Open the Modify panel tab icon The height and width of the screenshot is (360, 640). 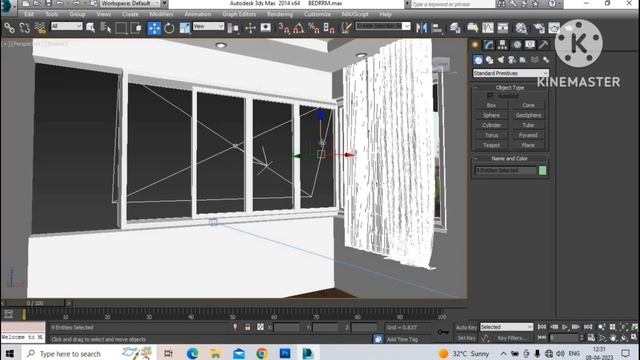pyautogui.click(x=489, y=45)
